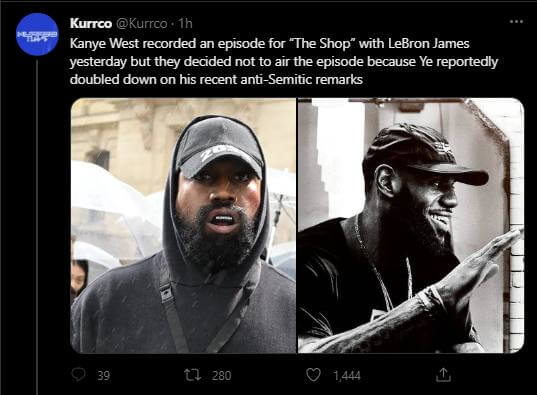Click the reply speech bubble icon
This screenshot has height=395, width=537.
click(78, 375)
